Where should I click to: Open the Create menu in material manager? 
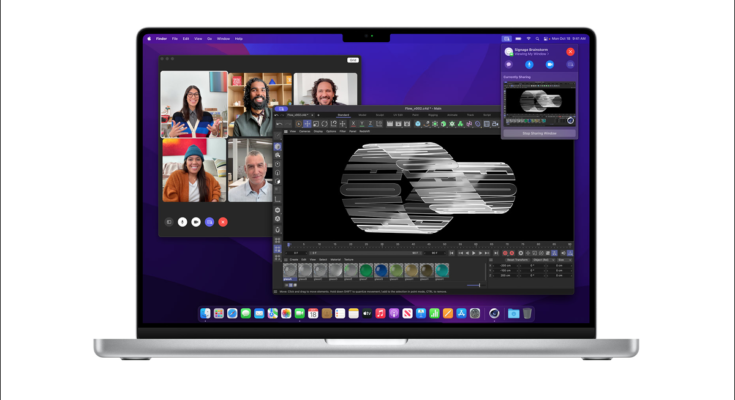pyautogui.click(x=295, y=259)
